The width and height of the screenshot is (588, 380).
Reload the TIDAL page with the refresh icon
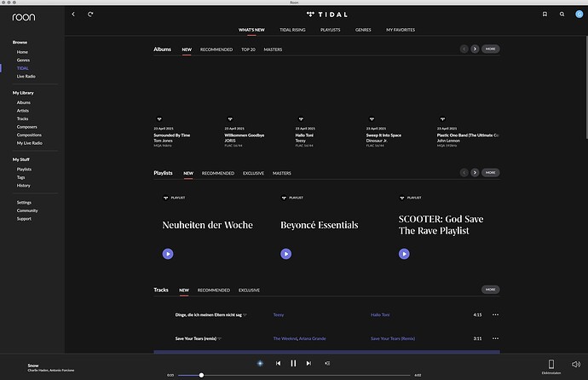click(90, 14)
